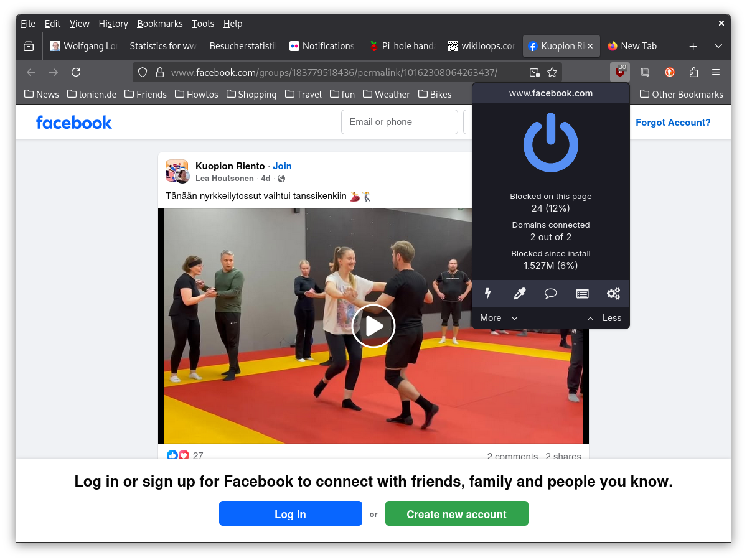Click the blue Log In button
Viewport: 747px width, 560px height.
pos(290,514)
